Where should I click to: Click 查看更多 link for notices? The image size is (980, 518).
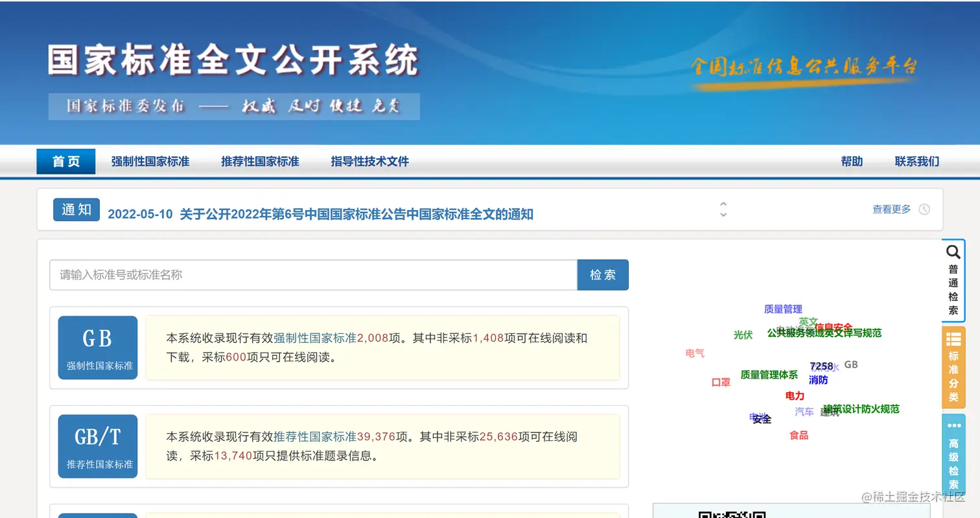(891, 209)
